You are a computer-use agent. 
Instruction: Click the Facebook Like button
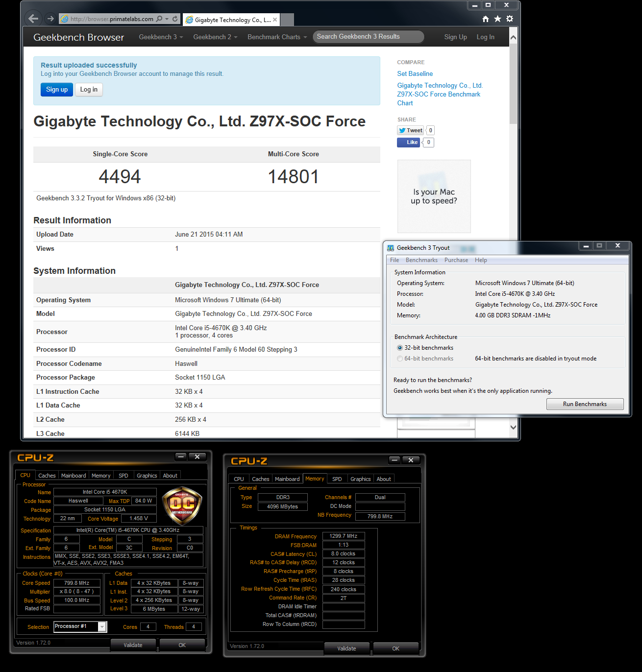[408, 142]
